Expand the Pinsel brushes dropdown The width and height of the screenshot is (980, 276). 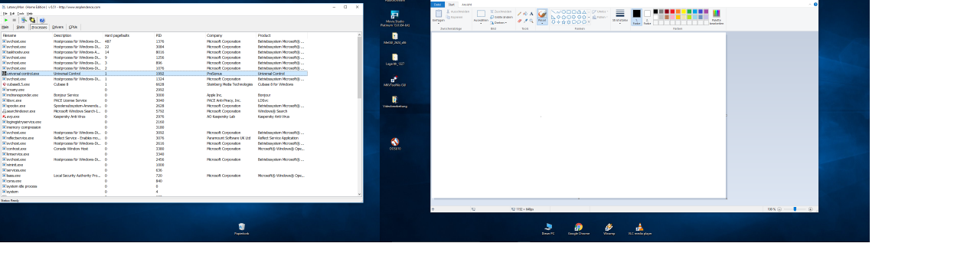click(x=542, y=23)
